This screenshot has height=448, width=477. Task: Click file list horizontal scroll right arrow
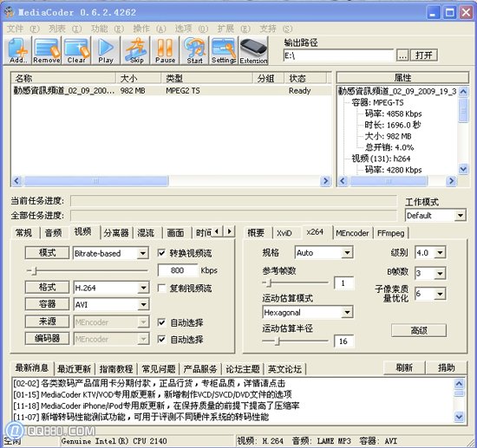click(x=325, y=181)
